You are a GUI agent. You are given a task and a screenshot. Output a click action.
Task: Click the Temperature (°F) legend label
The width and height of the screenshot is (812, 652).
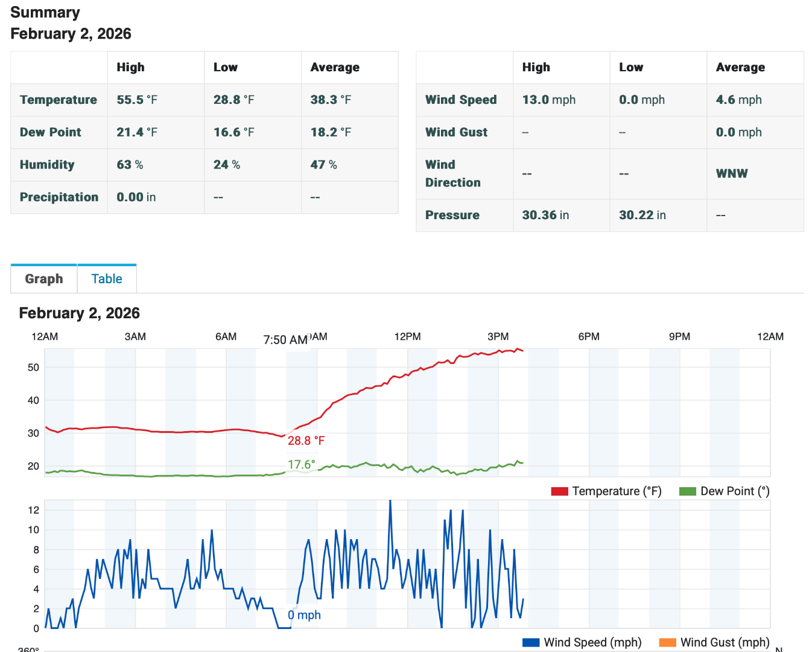pyautogui.click(x=617, y=491)
